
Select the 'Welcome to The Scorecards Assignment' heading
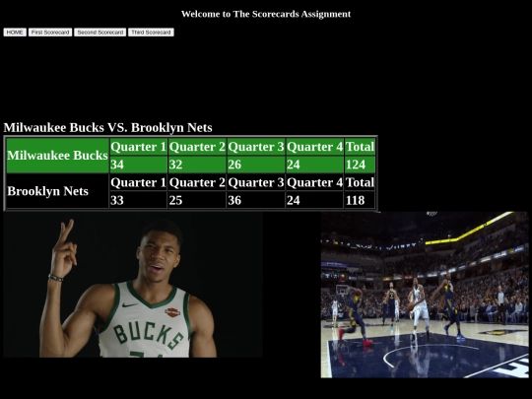pos(266,14)
